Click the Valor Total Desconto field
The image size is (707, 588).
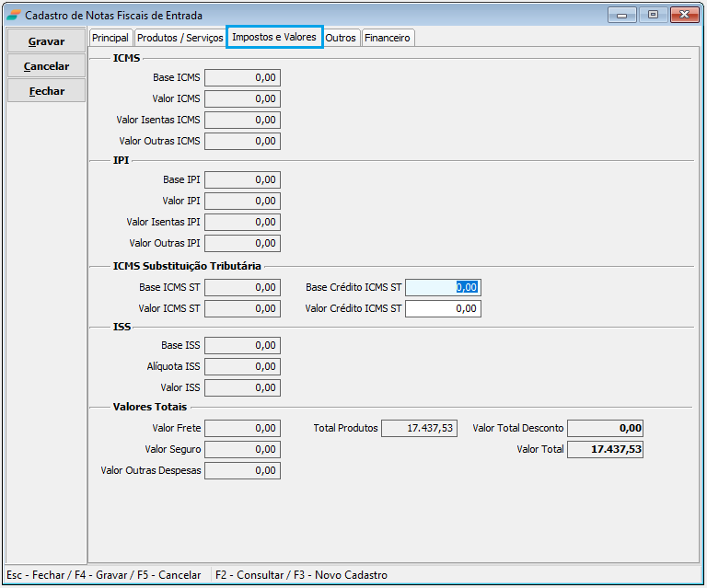[605, 428]
